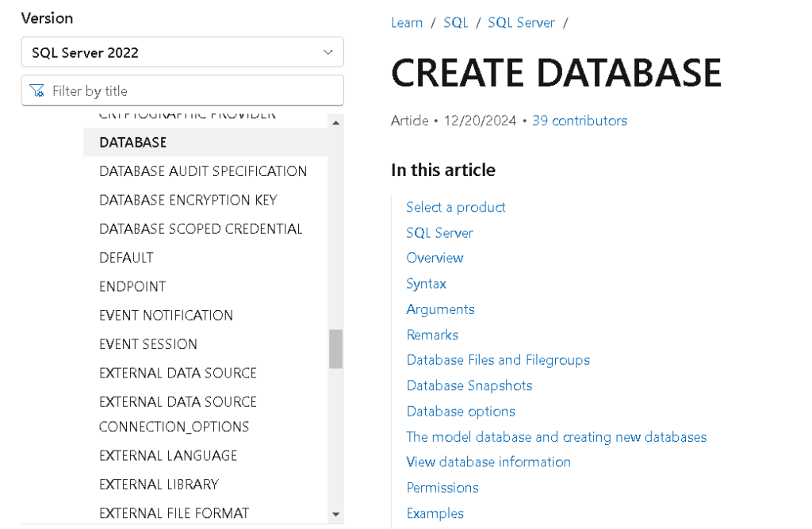
Task: Open EXTERNAL DATA SOURCE entry
Action: tap(178, 373)
